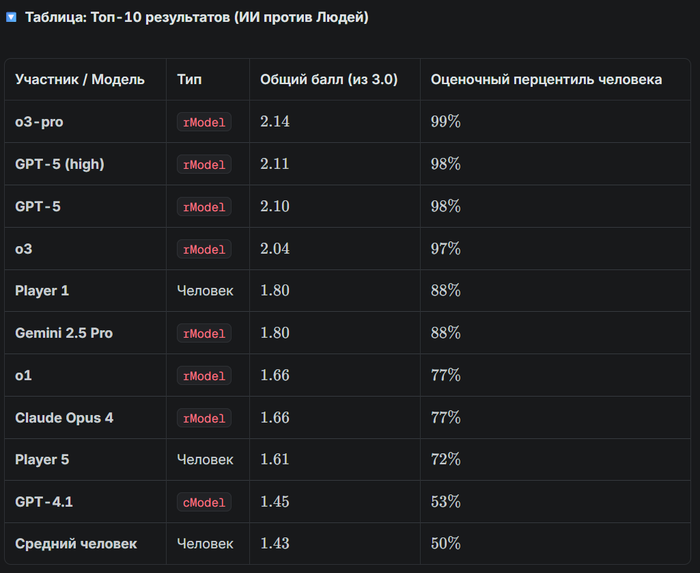Select the "Средний человек" row label
Image resolution: width=700 pixels, height=573 pixels.
click(x=76, y=544)
